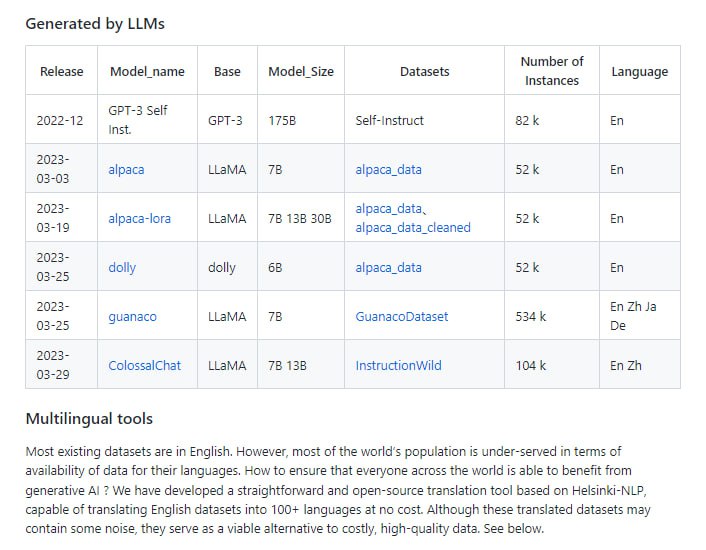
Task: Visit the ColossalChat model link
Action: [x=144, y=365]
